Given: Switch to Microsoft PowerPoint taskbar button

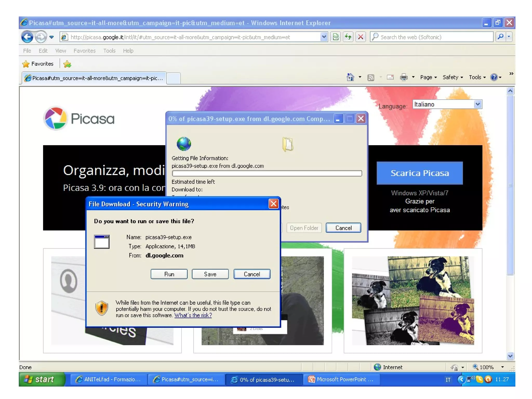Looking at the screenshot, I should click(341, 379).
